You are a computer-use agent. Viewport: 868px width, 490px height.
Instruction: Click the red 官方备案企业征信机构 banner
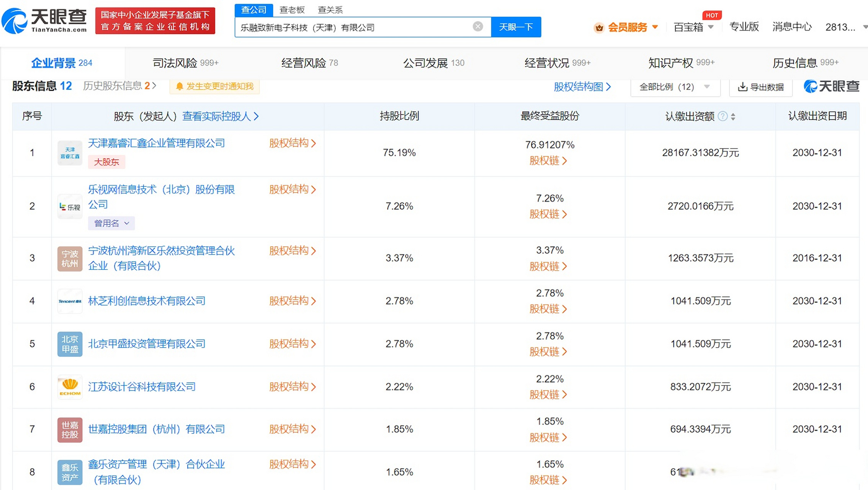(x=155, y=21)
